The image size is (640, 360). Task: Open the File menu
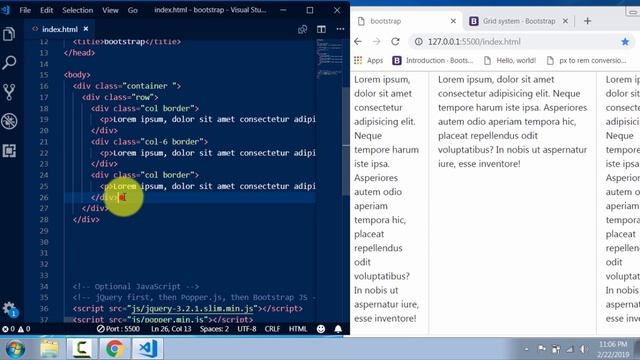point(25,10)
